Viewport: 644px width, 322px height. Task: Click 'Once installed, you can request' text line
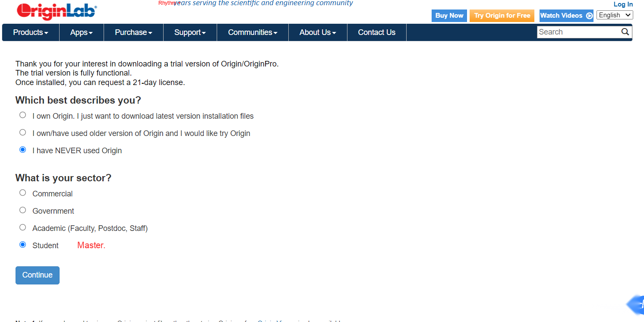(x=100, y=82)
